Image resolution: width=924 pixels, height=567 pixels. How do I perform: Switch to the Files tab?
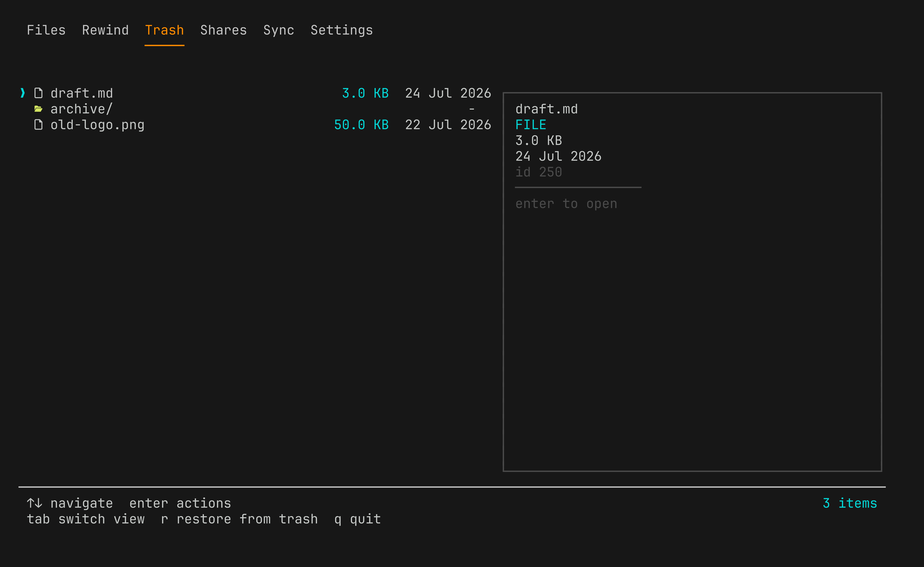(46, 30)
